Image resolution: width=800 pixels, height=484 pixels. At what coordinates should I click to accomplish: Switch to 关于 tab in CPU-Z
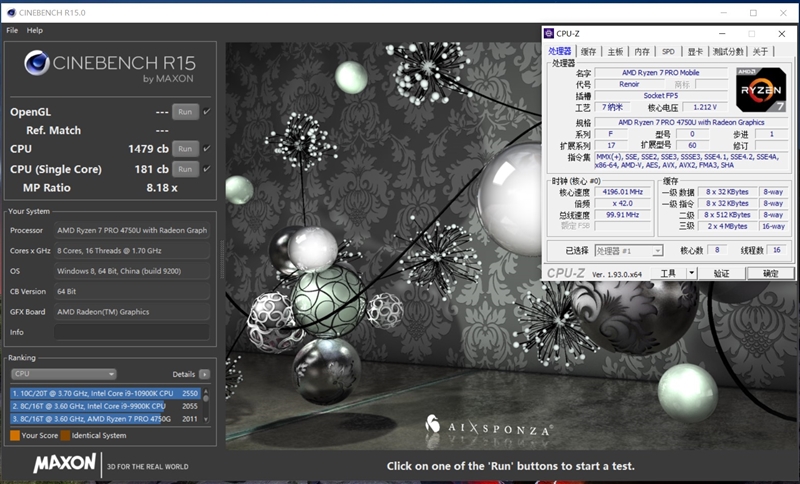pyautogui.click(x=760, y=52)
